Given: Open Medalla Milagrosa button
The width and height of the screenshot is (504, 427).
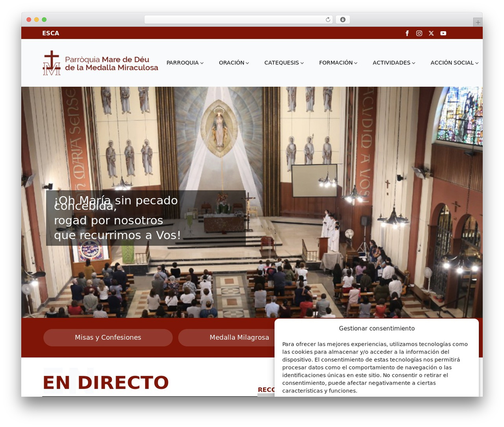Looking at the screenshot, I should (x=239, y=338).
